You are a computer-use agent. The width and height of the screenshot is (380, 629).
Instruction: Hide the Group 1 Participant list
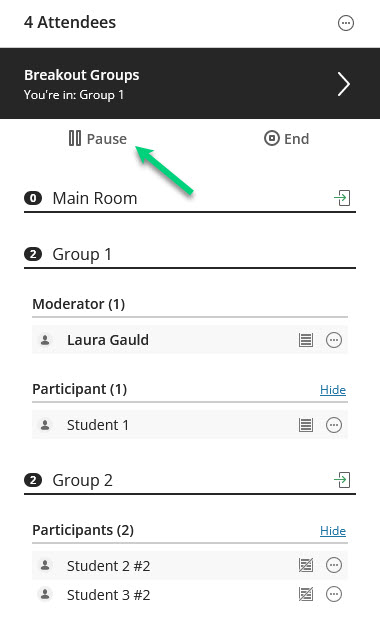click(333, 390)
